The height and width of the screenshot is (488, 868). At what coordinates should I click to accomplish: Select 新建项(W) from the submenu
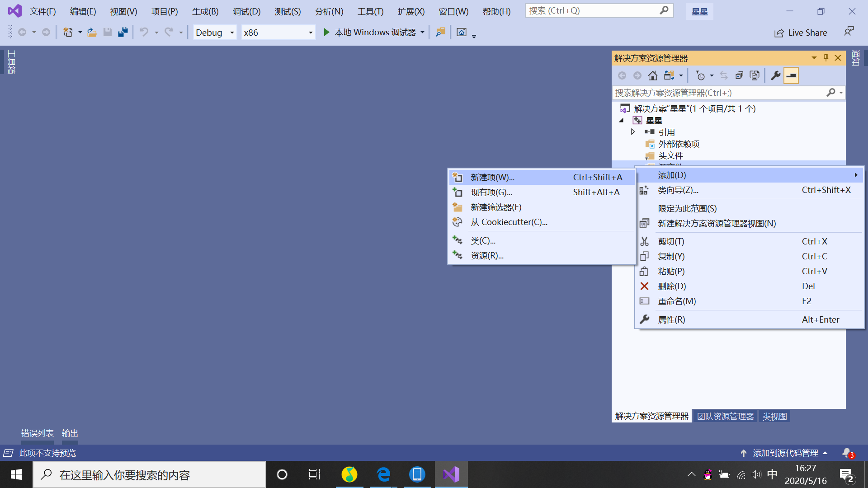492,177
